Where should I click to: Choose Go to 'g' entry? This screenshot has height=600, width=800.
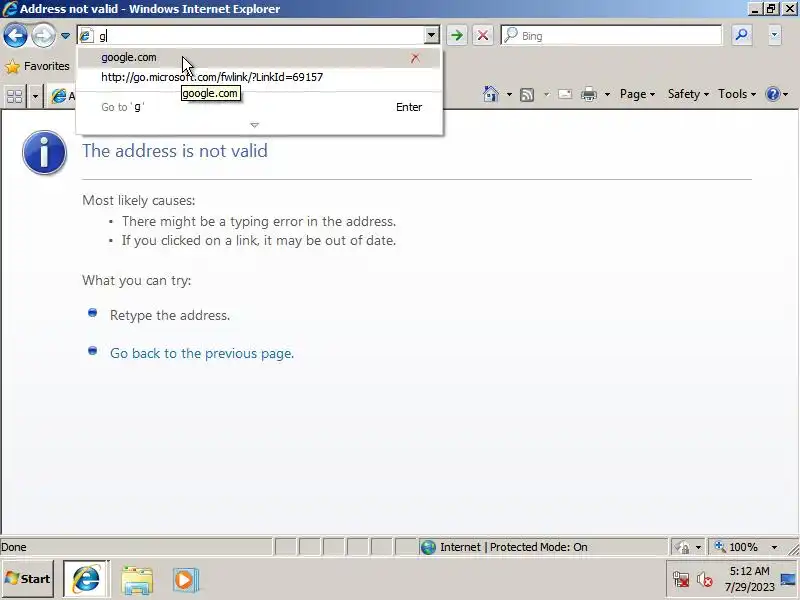(258, 107)
